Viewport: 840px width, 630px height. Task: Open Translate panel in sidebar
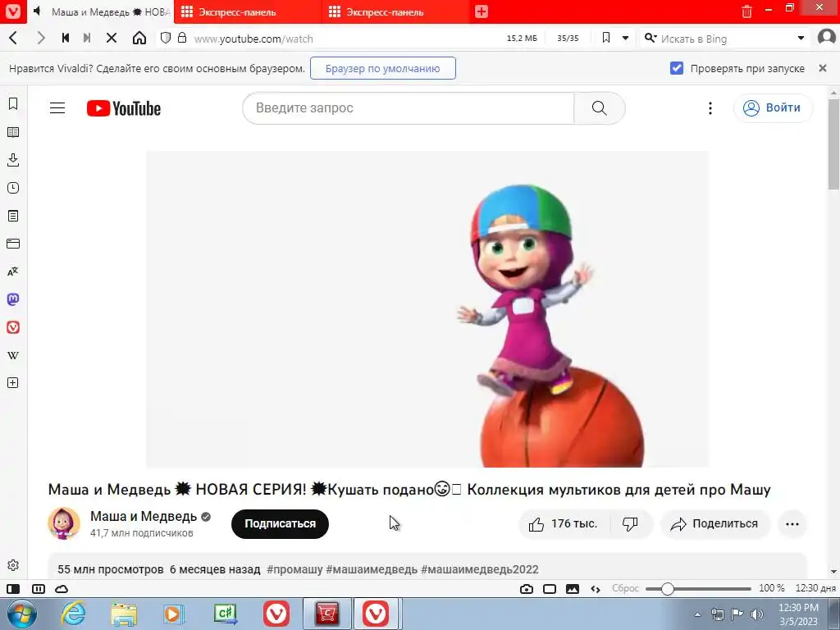tap(13, 272)
